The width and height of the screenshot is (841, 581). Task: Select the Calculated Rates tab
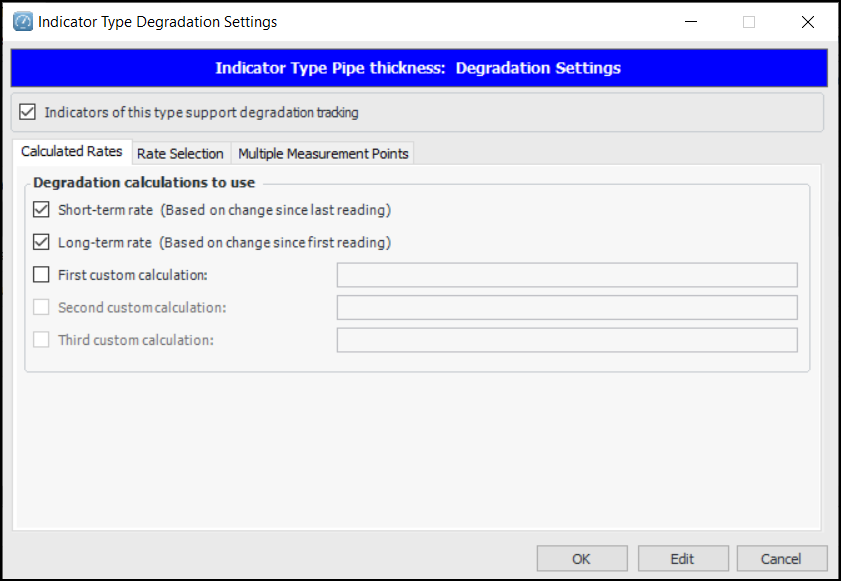72,152
